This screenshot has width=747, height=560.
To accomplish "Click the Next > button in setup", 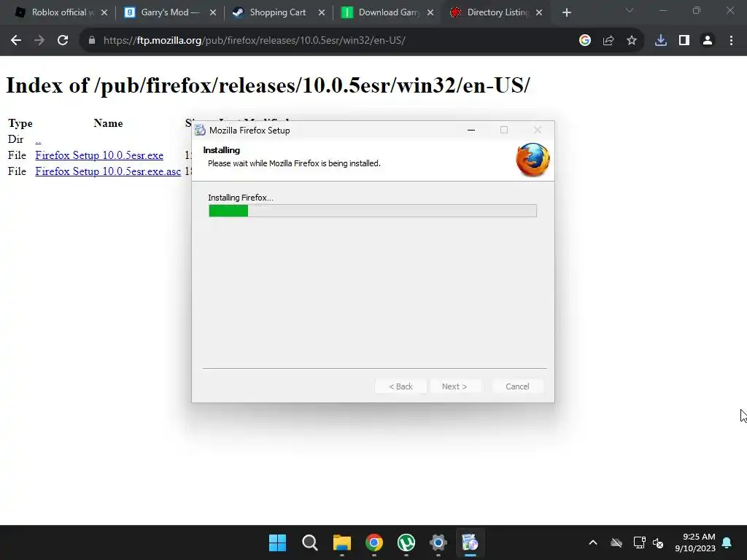I will pyautogui.click(x=454, y=386).
